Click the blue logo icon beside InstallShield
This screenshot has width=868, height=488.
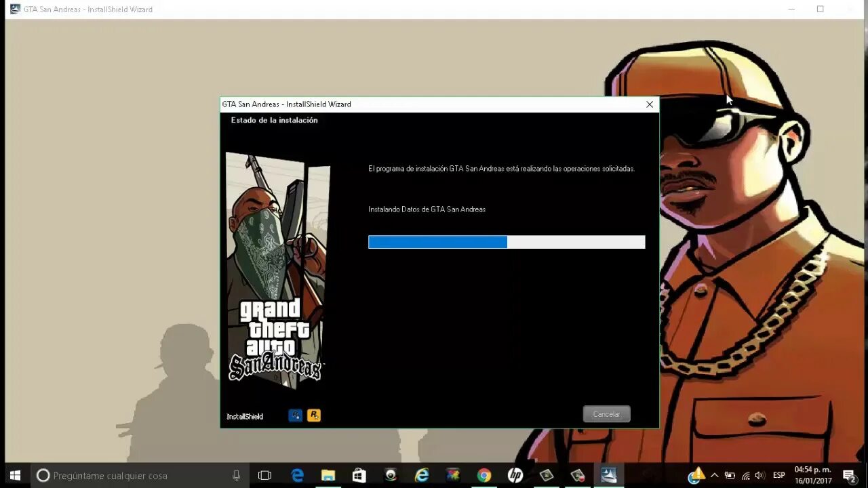click(295, 415)
